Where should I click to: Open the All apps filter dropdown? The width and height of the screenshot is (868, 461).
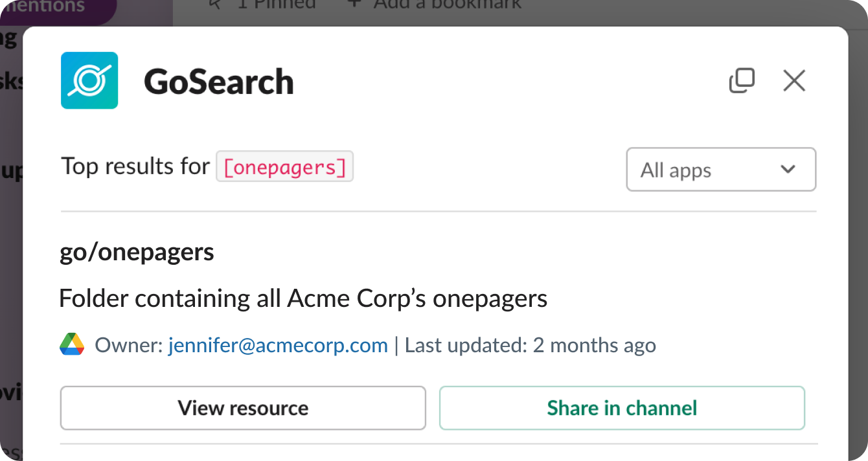click(720, 170)
